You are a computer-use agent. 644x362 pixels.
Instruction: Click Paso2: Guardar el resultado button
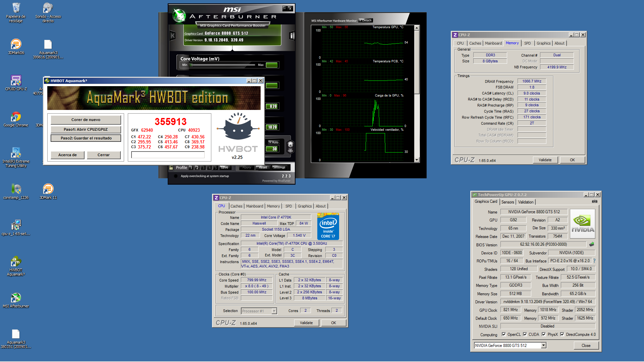pyautogui.click(x=86, y=138)
